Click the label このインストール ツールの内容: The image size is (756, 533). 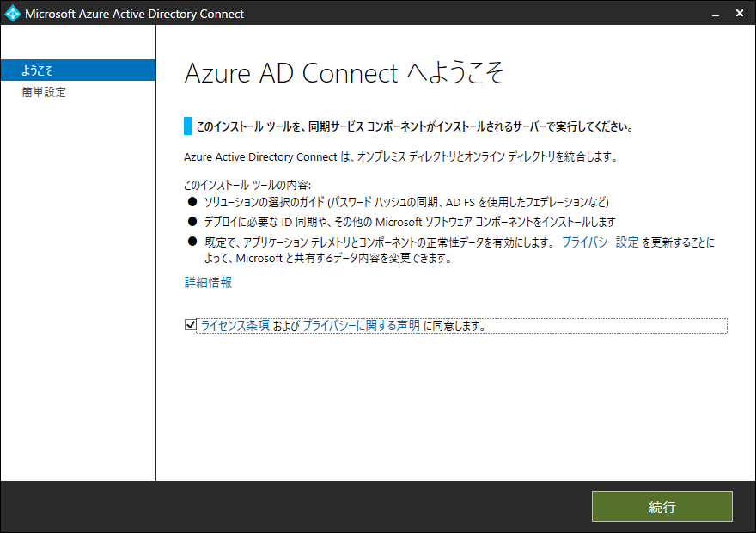click(x=247, y=185)
